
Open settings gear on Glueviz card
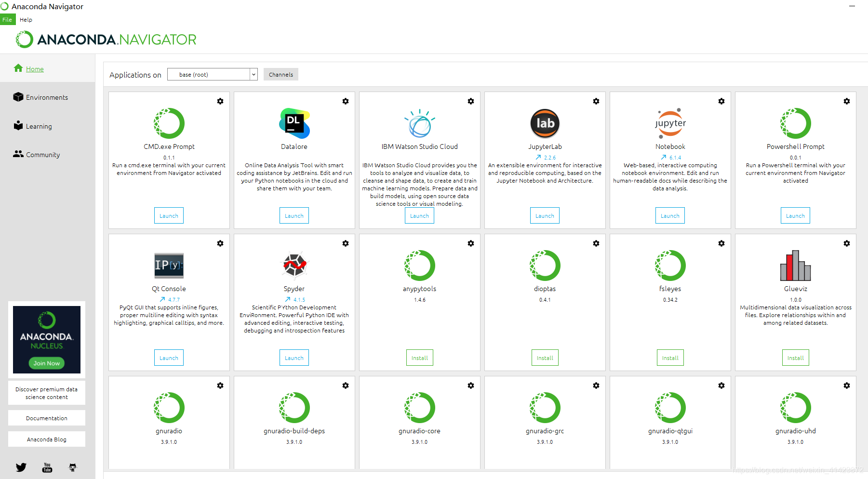click(x=847, y=243)
